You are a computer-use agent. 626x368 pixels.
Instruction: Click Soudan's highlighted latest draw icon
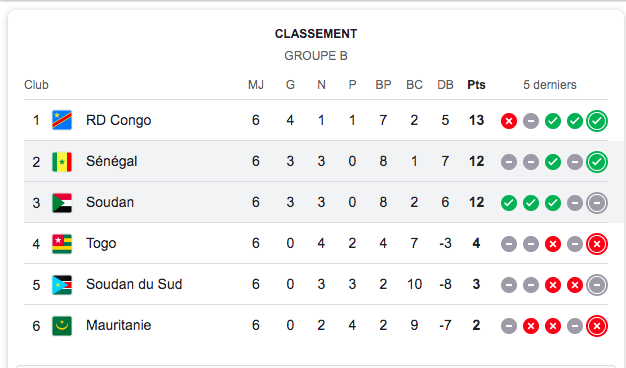click(x=597, y=203)
